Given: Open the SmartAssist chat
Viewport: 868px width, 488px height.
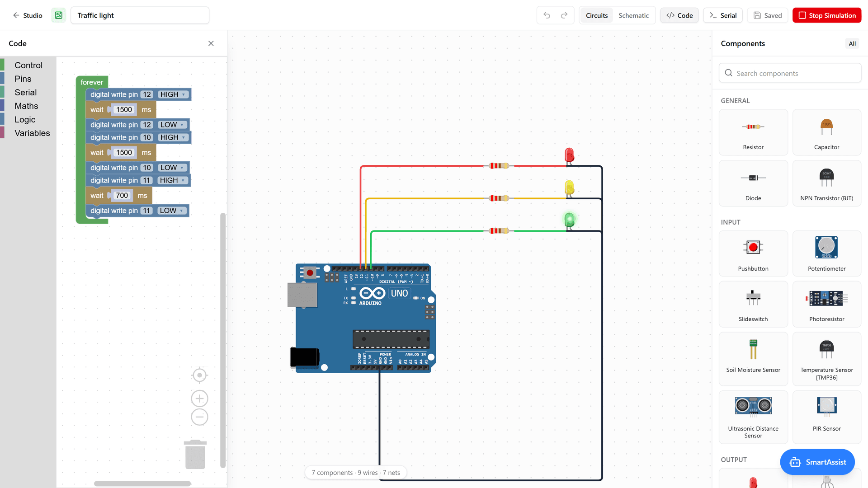Looking at the screenshot, I should tap(817, 462).
